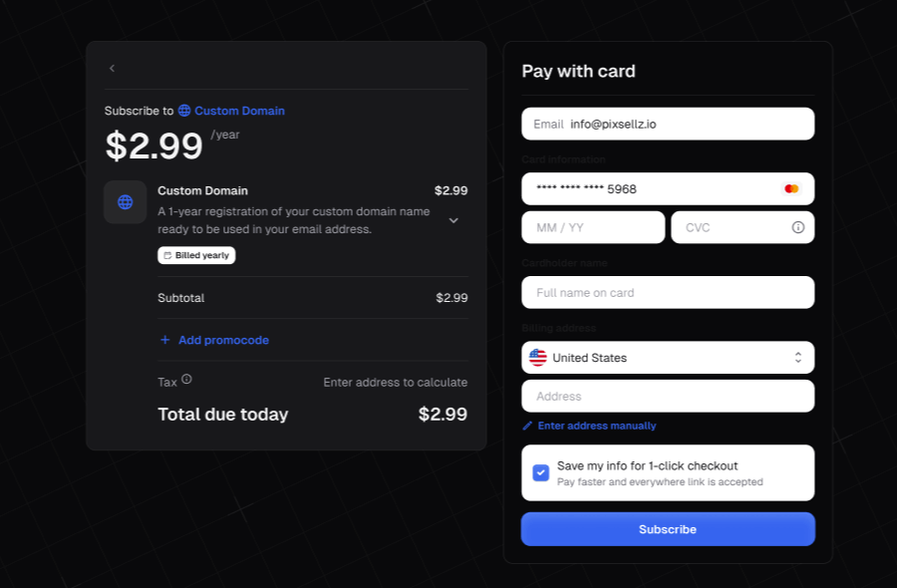Click Enter address manually link

coord(597,426)
